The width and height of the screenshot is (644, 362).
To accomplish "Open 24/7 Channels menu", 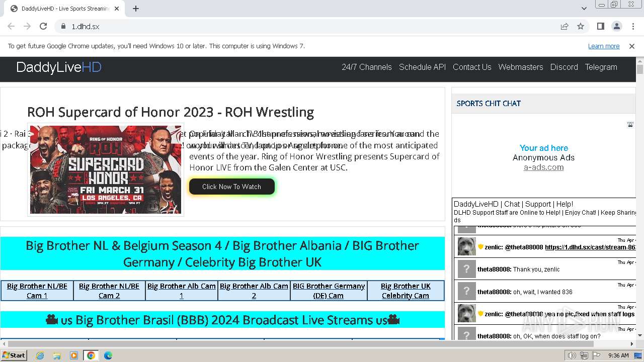I will pyautogui.click(x=367, y=67).
